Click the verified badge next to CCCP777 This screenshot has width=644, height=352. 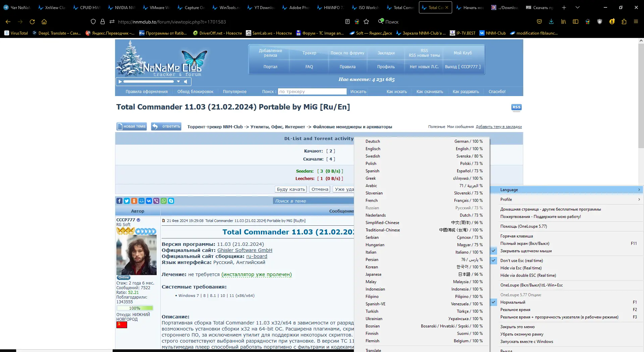coord(139,220)
